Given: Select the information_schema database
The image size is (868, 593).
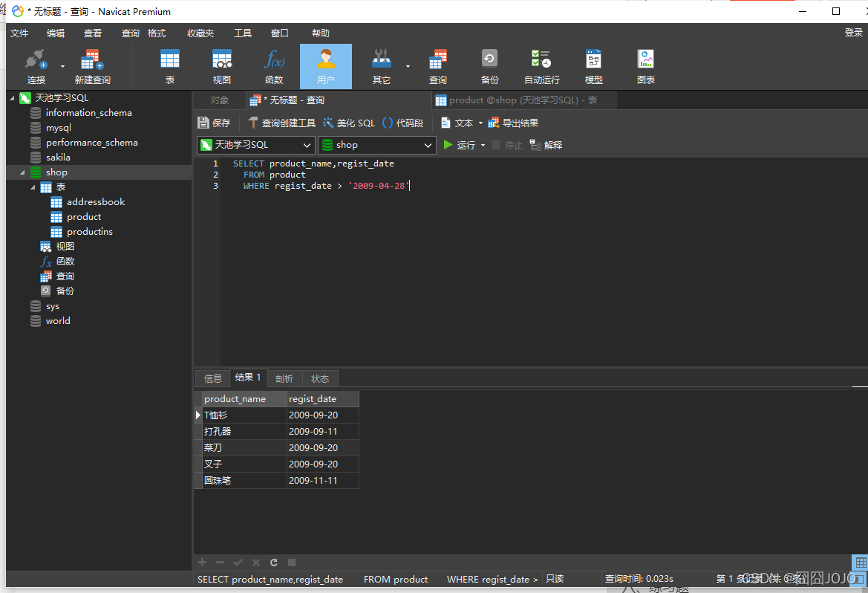Looking at the screenshot, I should [x=88, y=112].
